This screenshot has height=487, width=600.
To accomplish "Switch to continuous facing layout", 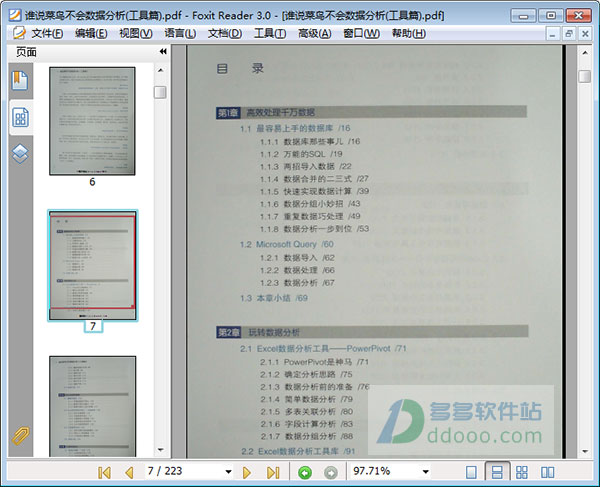I will (522, 472).
